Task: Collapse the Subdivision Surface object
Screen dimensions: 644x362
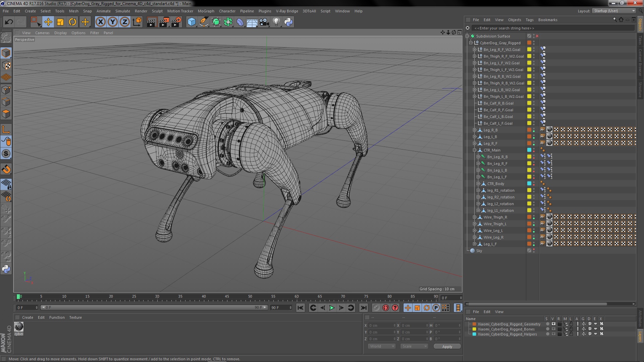Action: (467, 36)
